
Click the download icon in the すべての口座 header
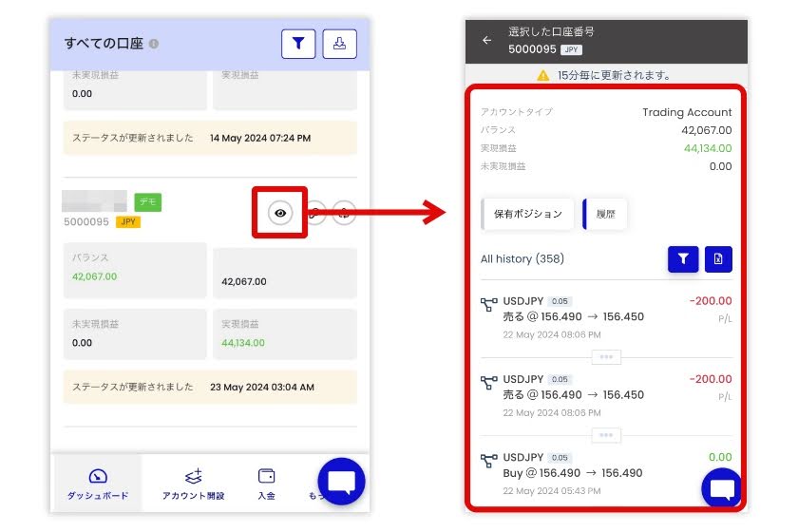pyautogui.click(x=339, y=44)
